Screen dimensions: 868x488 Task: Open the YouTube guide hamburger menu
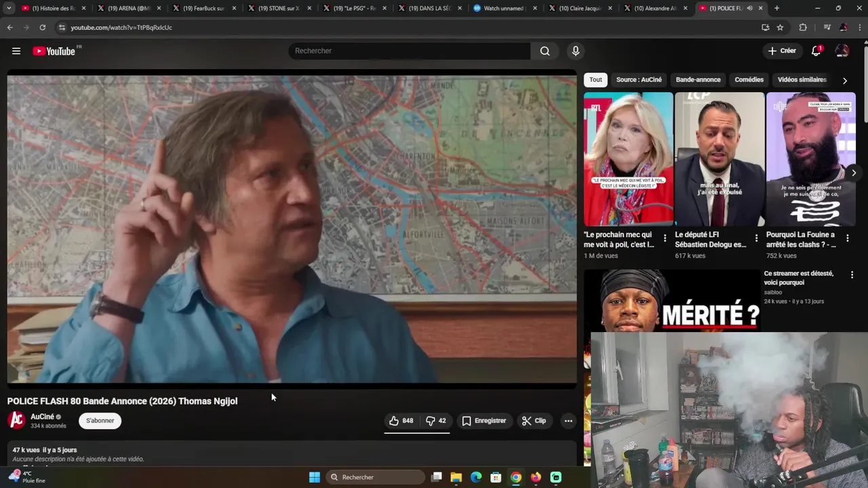point(16,51)
